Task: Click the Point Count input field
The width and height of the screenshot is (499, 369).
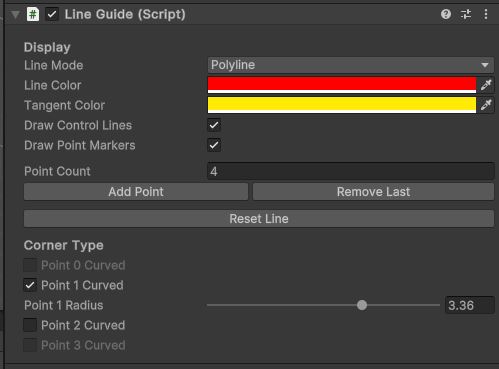Action: click(x=351, y=171)
